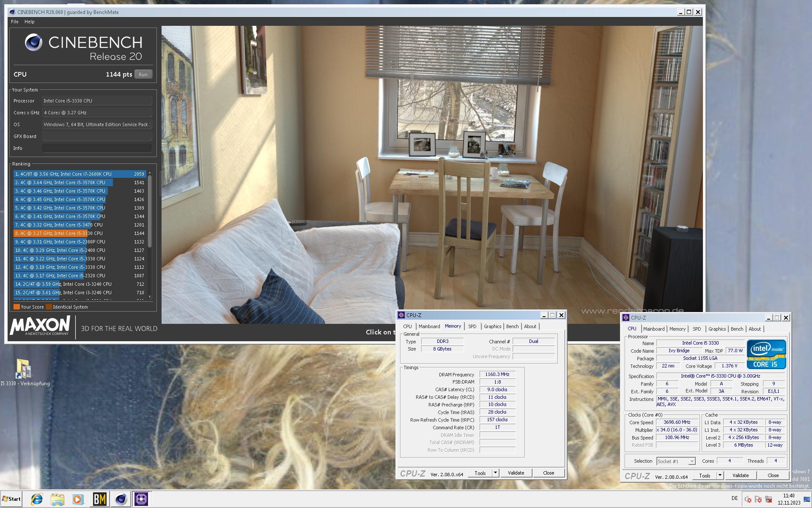Image resolution: width=812 pixels, height=508 pixels.
Task: Click the Info input field
Action: click(x=97, y=148)
